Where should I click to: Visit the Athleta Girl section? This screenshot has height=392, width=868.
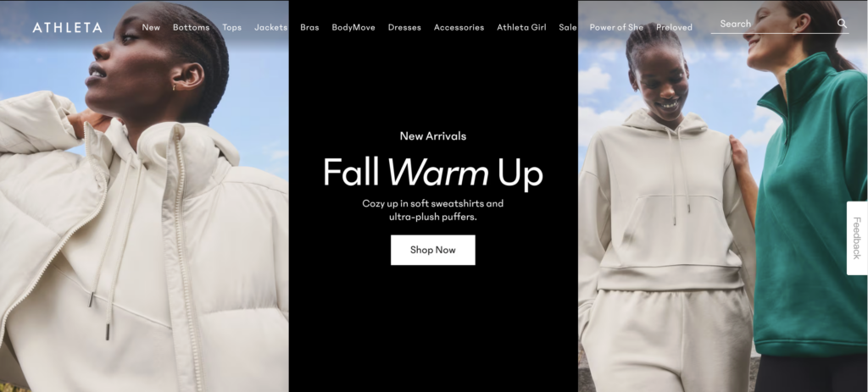click(521, 27)
